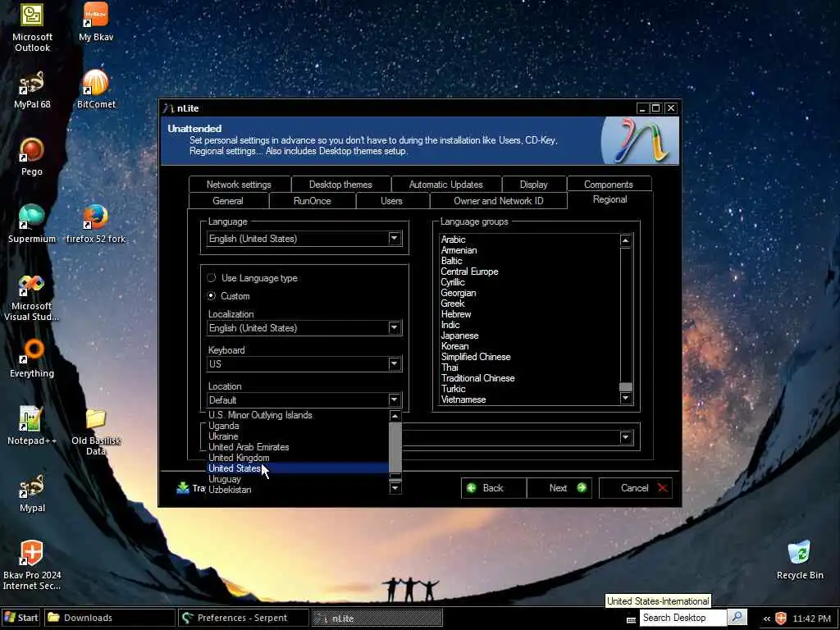Image resolution: width=840 pixels, height=630 pixels.
Task: Select Uganda in location list
Action: click(x=297, y=426)
